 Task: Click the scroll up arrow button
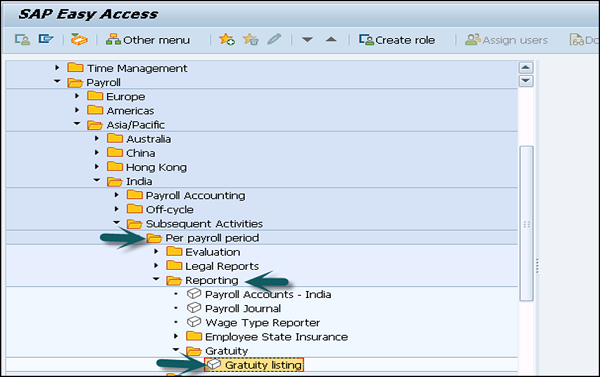[526, 68]
